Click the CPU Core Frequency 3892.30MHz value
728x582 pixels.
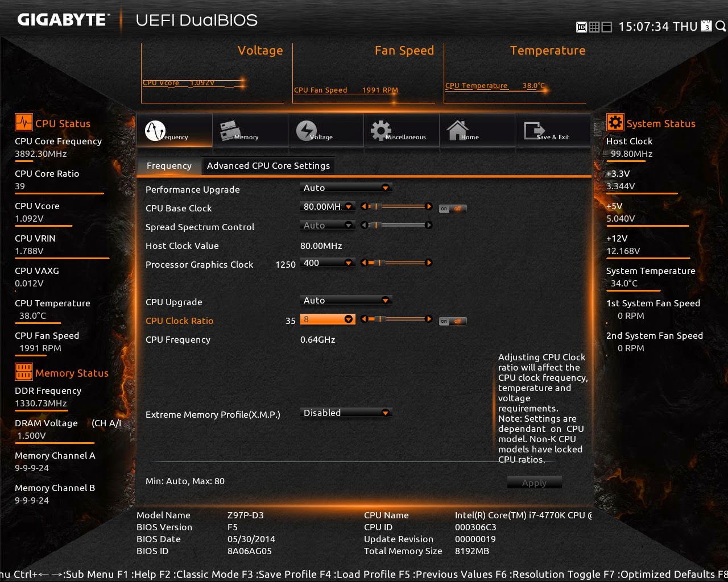click(41, 154)
